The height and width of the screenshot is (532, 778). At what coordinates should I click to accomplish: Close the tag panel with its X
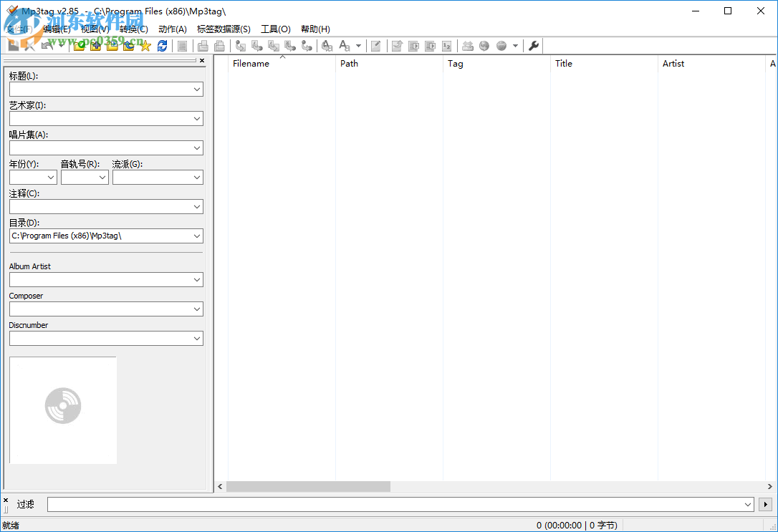(202, 61)
